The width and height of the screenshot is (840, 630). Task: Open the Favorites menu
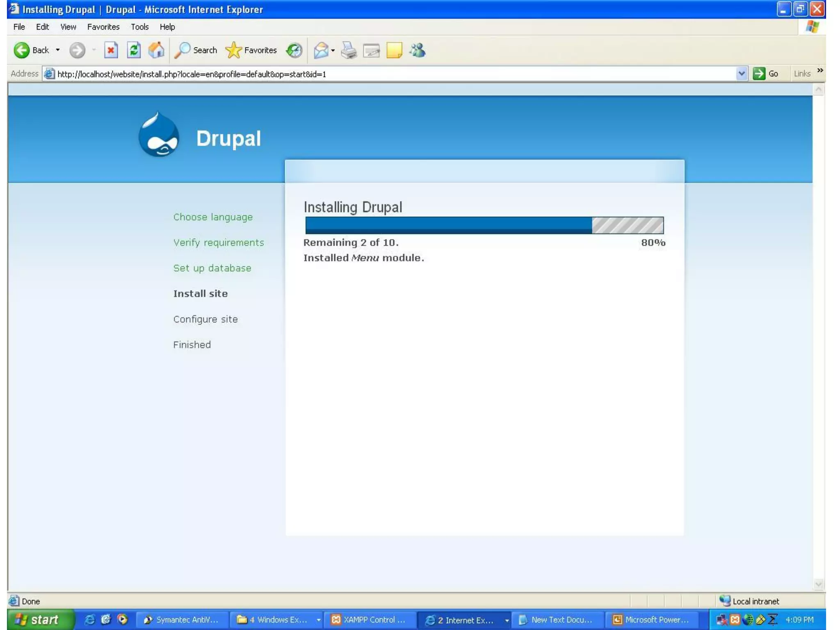tap(103, 27)
